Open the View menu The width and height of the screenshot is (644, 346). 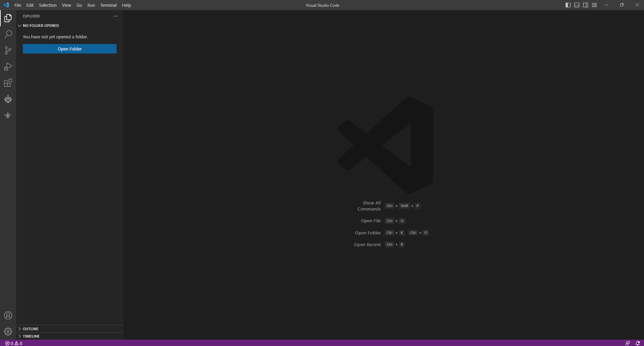67,5
